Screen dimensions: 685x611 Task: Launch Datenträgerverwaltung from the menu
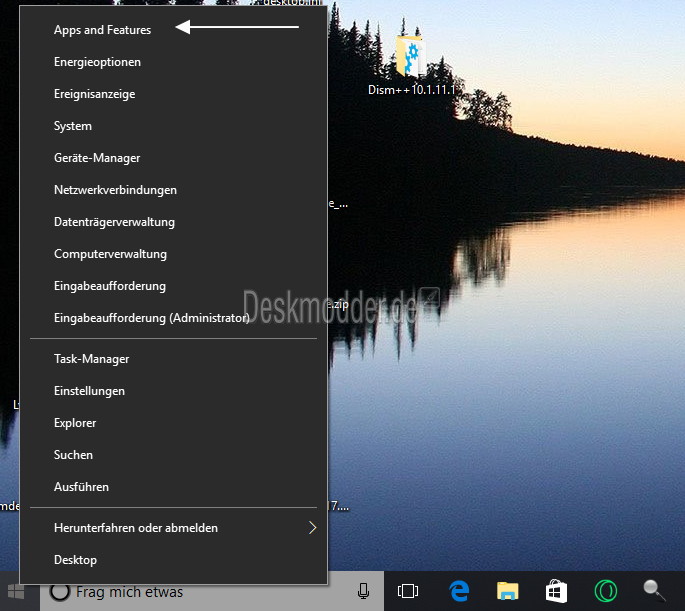[114, 222]
